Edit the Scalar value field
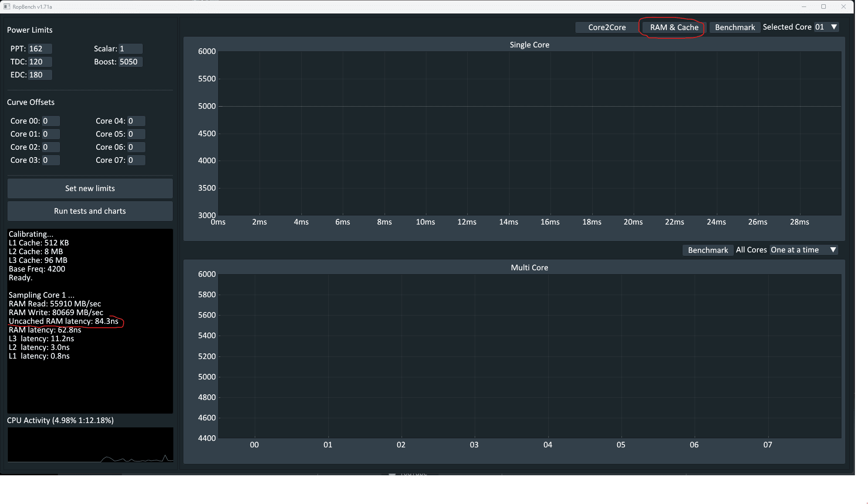The image size is (868, 504). click(x=131, y=49)
